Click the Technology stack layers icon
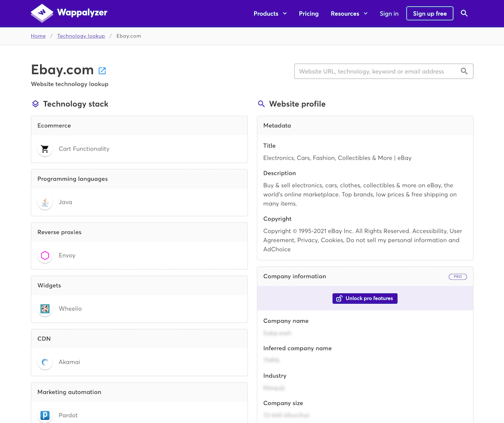This screenshot has width=504, height=423. coord(35,104)
